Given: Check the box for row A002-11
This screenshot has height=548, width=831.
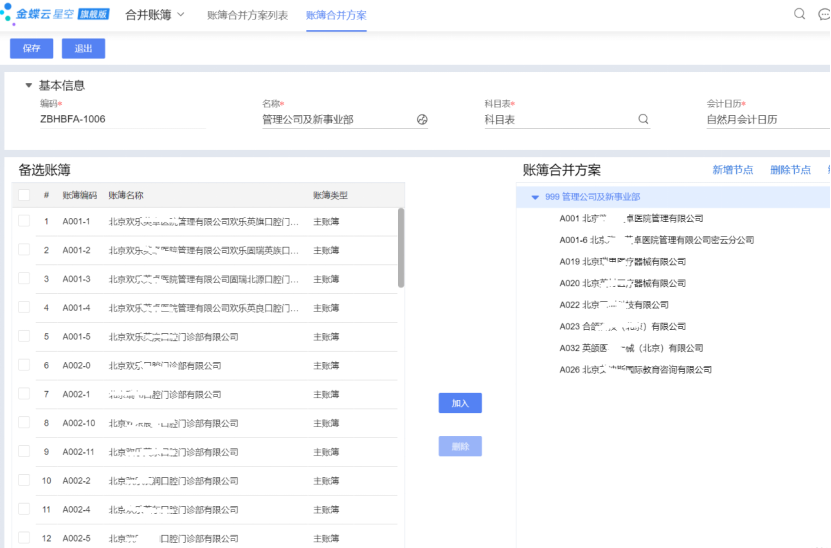Looking at the screenshot, I should tap(24, 452).
